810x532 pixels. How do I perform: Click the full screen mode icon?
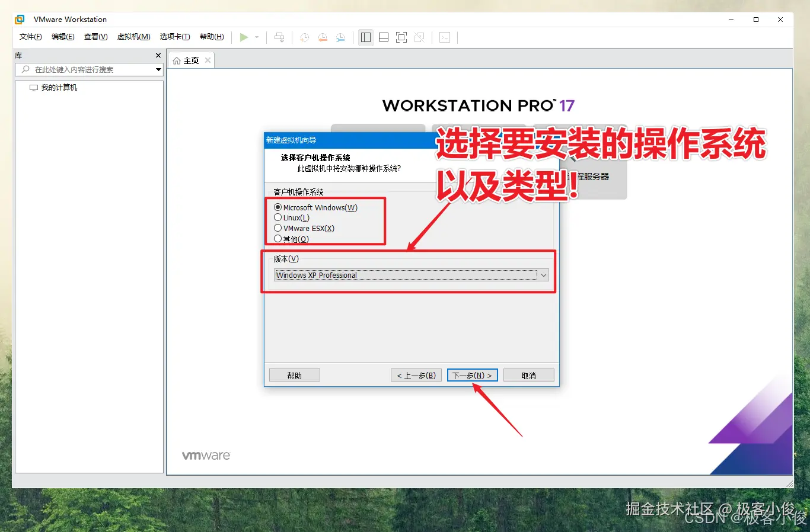401,37
